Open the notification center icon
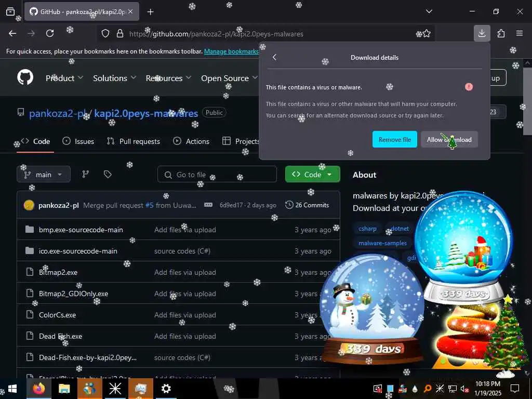532x399 pixels. pos(515,389)
